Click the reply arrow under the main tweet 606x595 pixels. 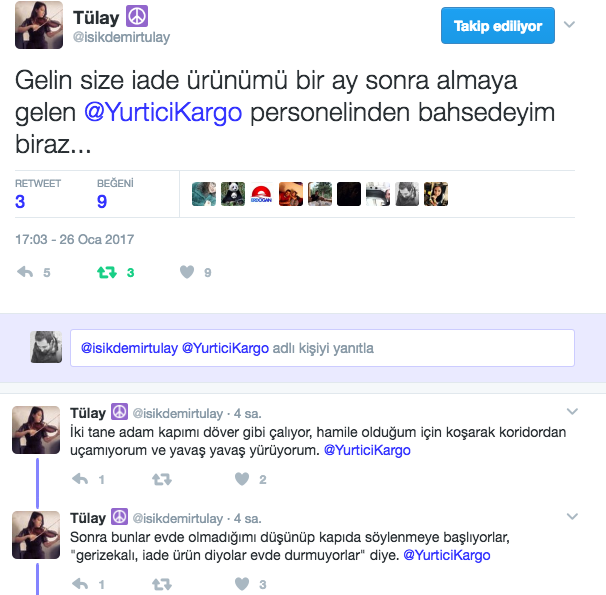(25, 272)
